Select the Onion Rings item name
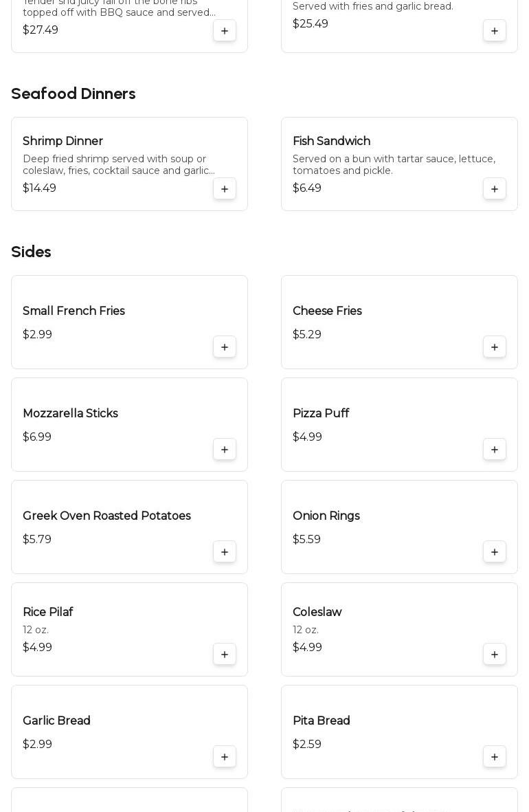The width and height of the screenshot is (529, 812). coord(326,516)
